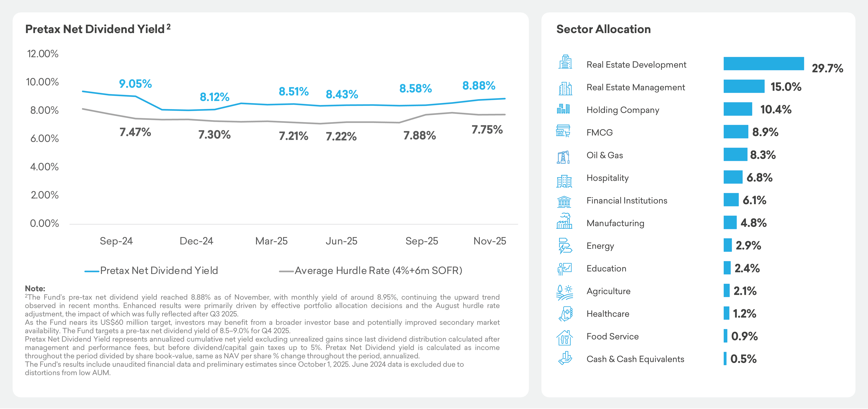Click the FMCG storefront icon
The image size is (868, 409).
pos(563,131)
